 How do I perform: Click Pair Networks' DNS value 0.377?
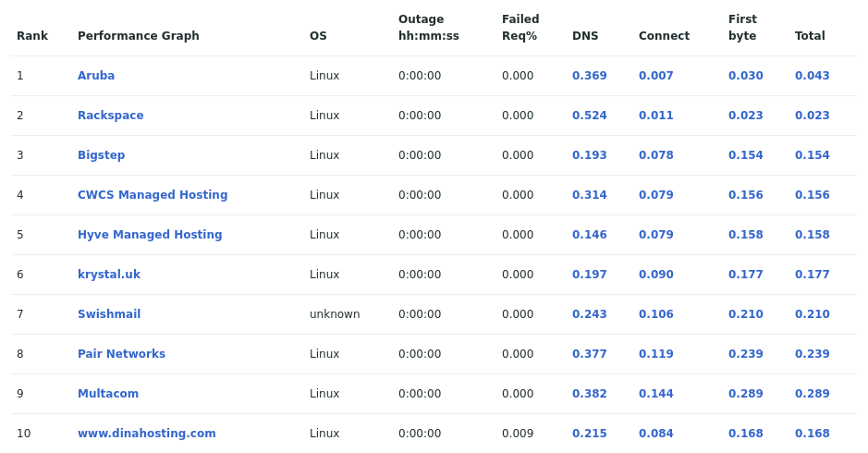point(589,354)
